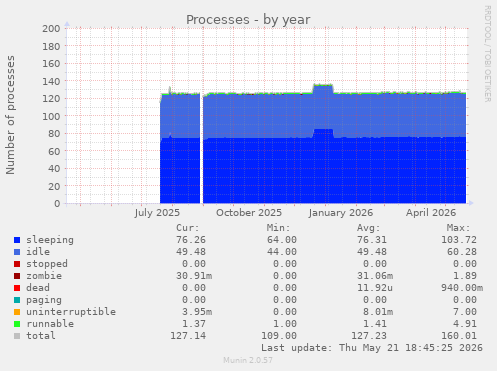Click the uninterruptible legend color swatch
Image resolution: width=497 pixels, height=371 pixels.
tap(17, 312)
